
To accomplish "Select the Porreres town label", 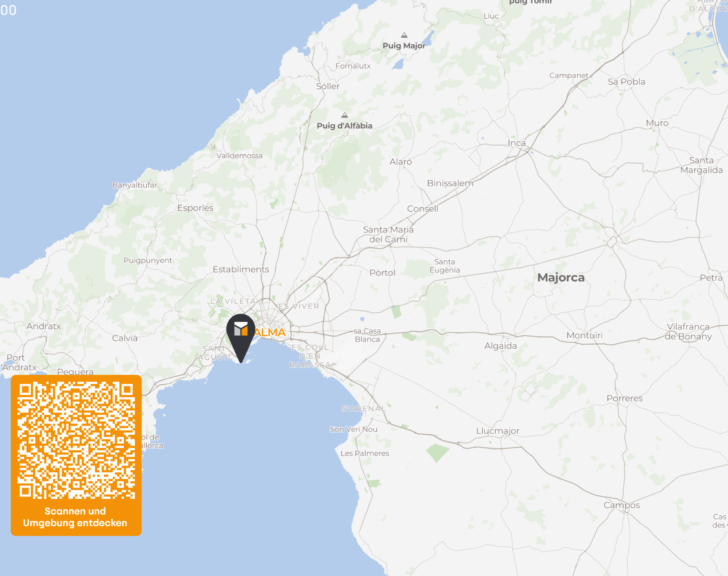I will pyautogui.click(x=625, y=398).
